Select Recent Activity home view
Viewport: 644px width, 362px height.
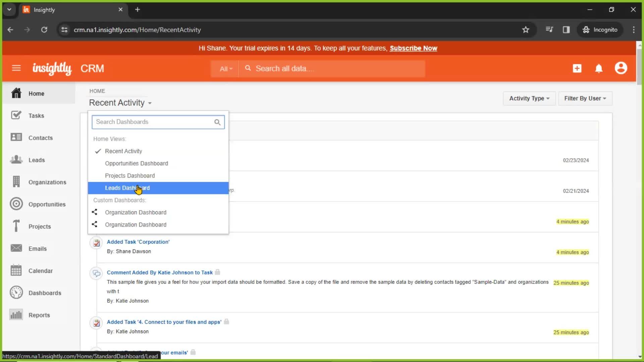click(123, 151)
